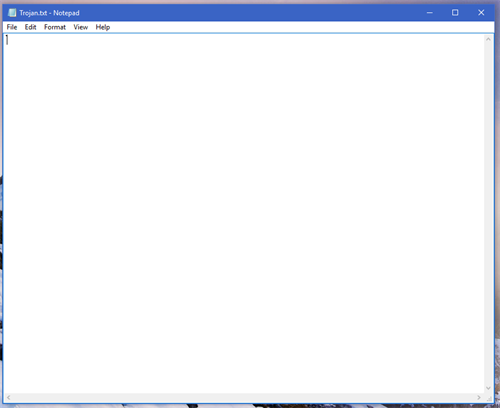Minimize the Notepad window

[430, 13]
